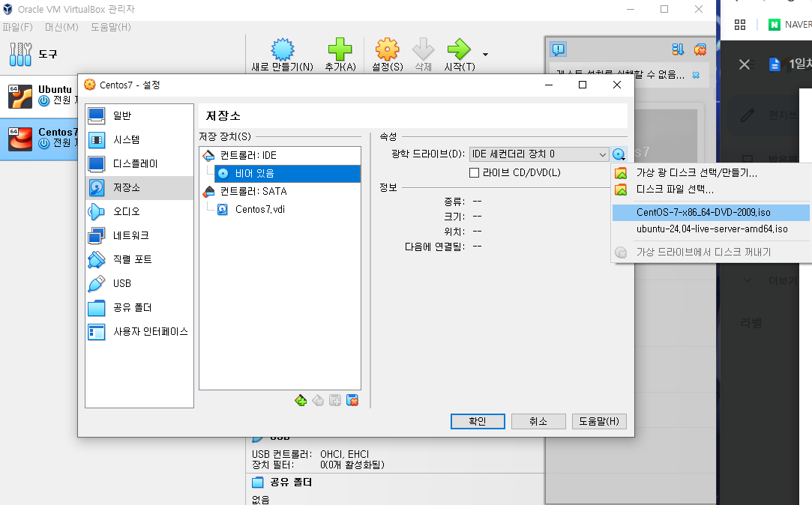Choose 가상 드라이브에서 디스크 꺼내기 menu entry

tap(711, 252)
